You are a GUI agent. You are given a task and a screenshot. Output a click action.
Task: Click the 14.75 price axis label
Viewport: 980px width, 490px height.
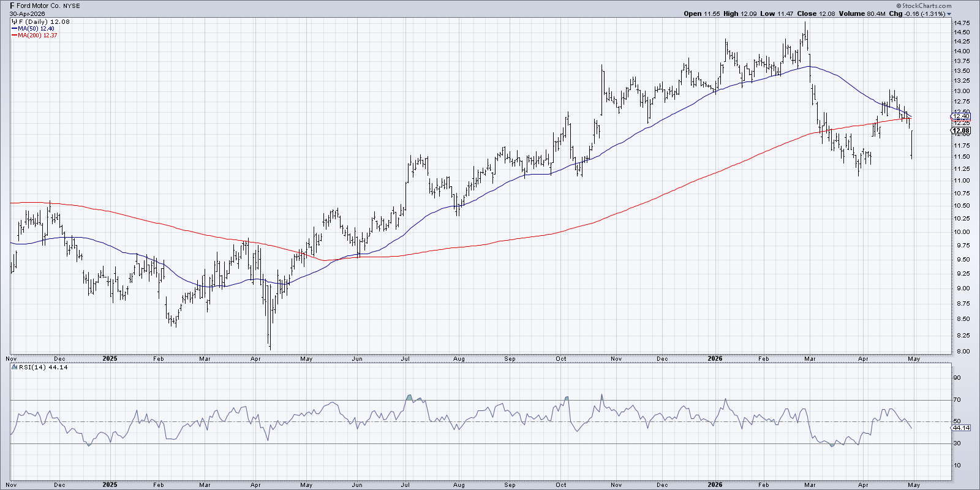(x=961, y=23)
